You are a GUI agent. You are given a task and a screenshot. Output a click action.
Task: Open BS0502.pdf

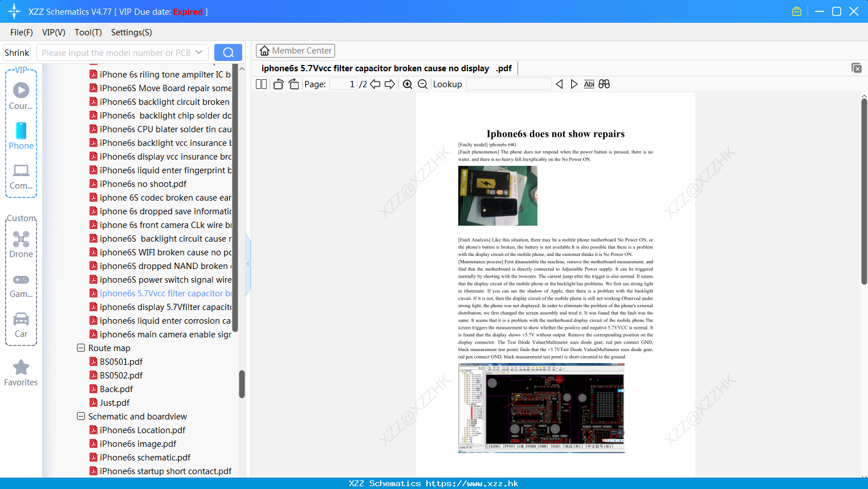116,375
